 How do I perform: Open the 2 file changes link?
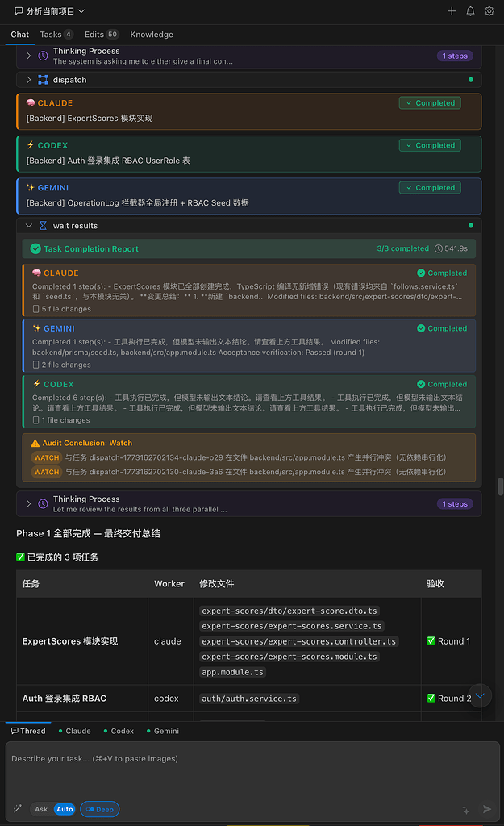(61, 365)
